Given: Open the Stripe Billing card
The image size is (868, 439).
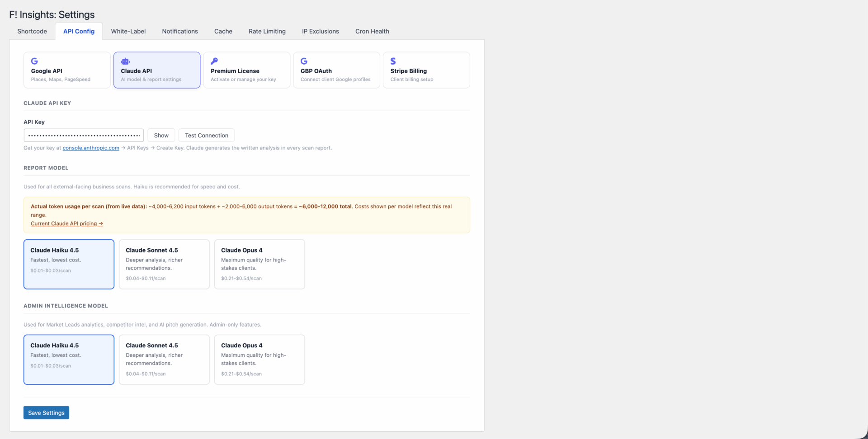Looking at the screenshot, I should tap(426, 70).
